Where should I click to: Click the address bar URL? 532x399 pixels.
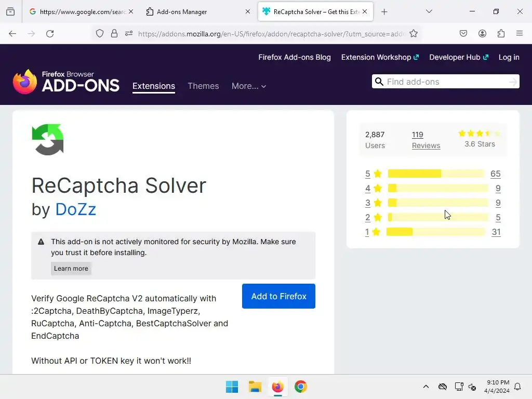(271, 34)
